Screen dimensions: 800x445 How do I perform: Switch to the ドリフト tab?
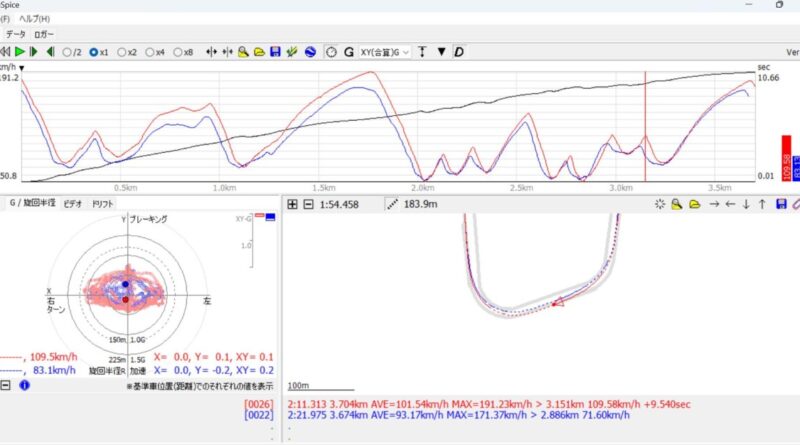point(102,203)
